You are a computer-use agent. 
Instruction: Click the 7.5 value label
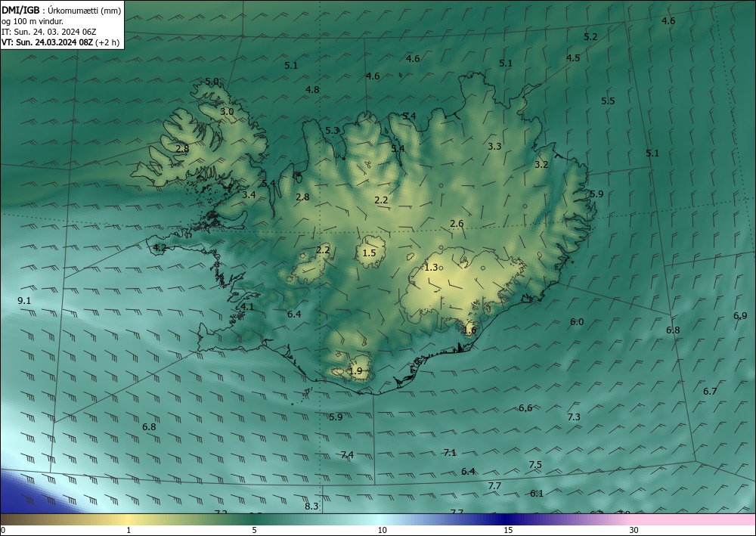(x=535, y=465)
